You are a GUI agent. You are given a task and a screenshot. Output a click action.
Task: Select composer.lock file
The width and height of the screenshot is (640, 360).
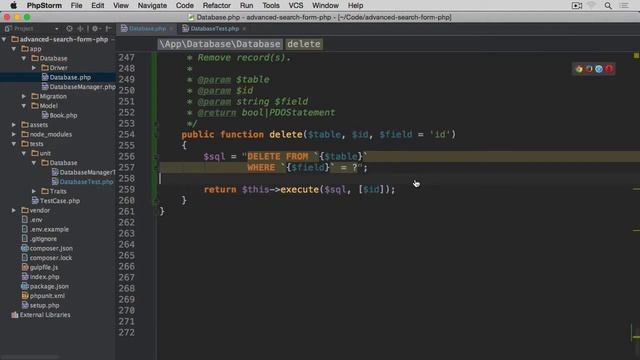click(51, 258)
